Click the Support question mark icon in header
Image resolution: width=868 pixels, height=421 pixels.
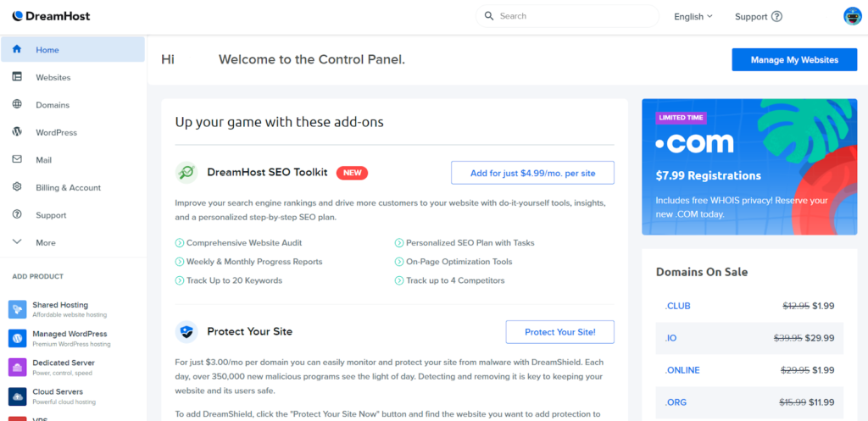coord(776,17)
